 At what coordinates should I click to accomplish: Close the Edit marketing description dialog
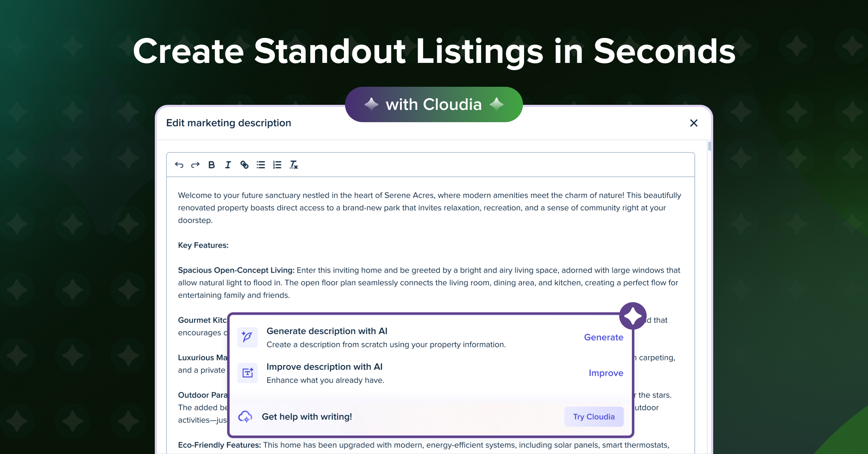tap(694, 123)
